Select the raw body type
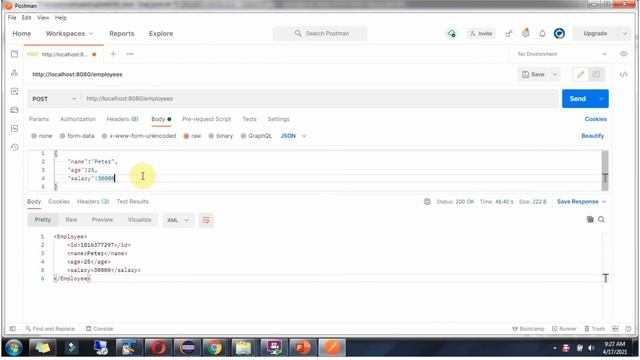The width and height of the screenshot is (640, 360). pyautogui.click(x=192, y=136)
